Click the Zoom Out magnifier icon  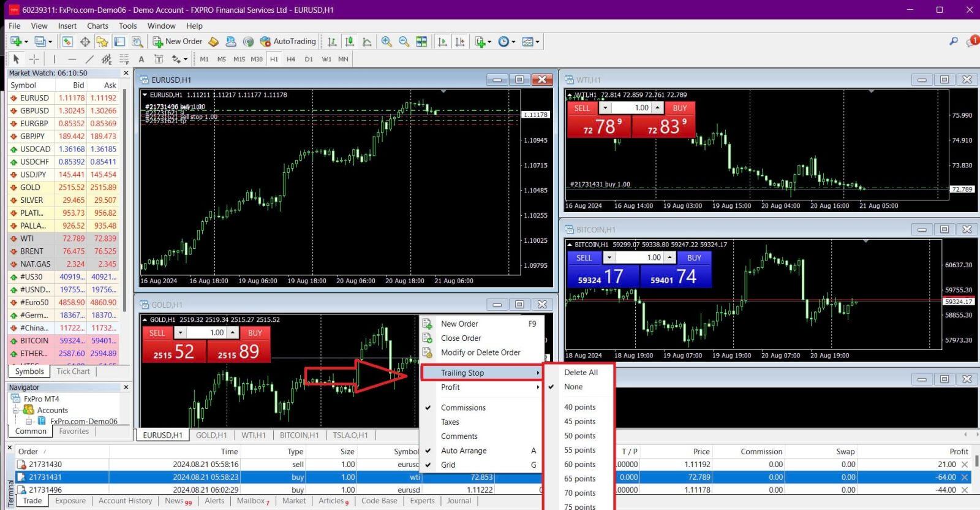404,42
